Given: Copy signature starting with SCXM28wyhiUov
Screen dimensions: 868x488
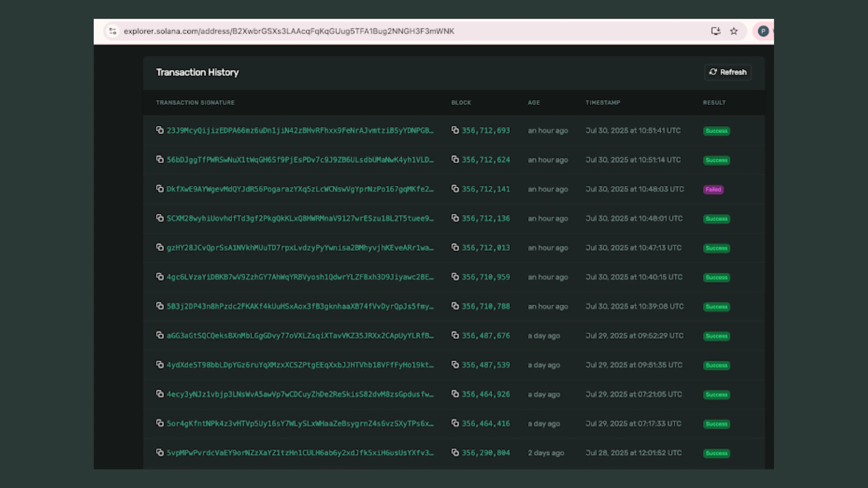Looking at the screenshot, I should [160, 218].
